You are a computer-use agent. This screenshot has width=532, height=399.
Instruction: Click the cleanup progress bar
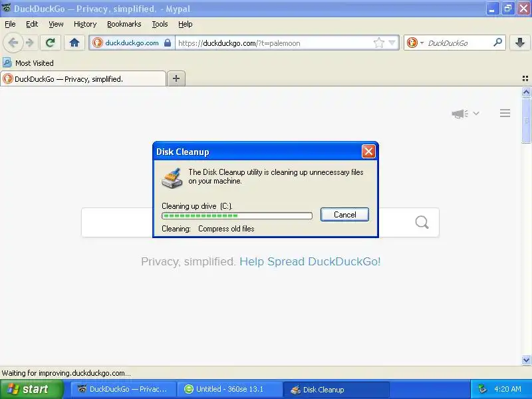pyautogui.click(x=237, y=215)
